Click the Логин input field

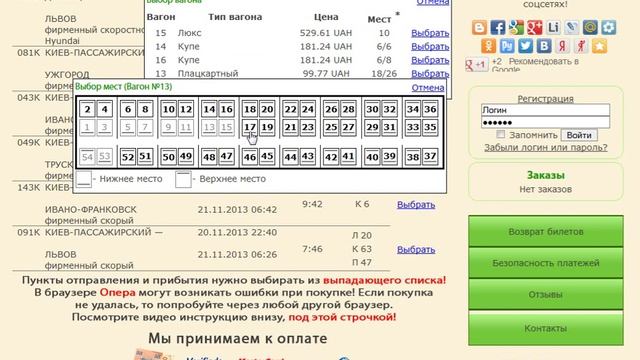point(545,110)
